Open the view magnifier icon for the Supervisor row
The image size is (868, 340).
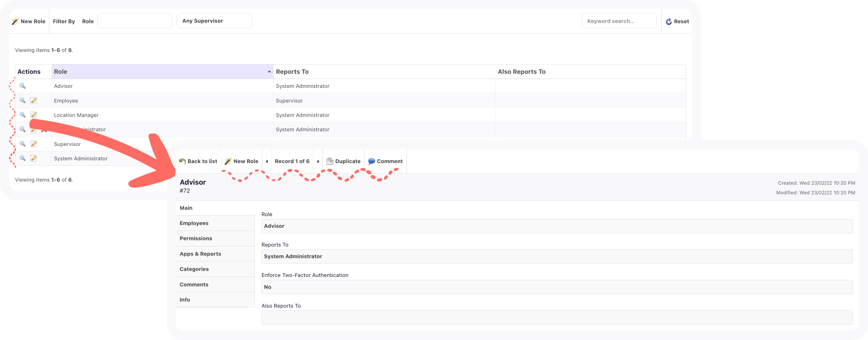(23, 143)
